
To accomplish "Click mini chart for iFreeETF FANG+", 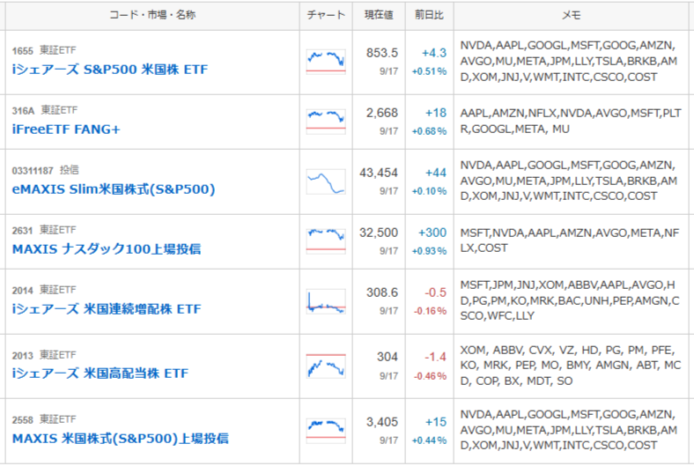I will tap(326, 122).
